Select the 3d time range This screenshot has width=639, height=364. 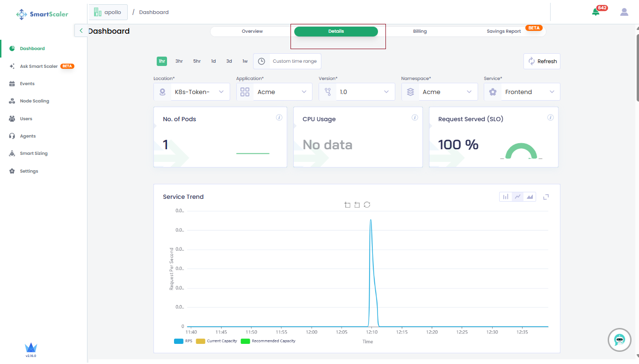coord(229,61)
